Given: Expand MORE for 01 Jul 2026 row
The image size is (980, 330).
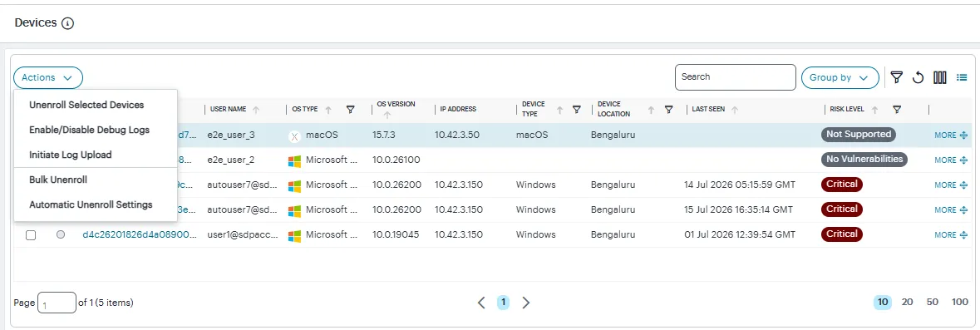Looking at the screenshot, I should pyautogui.click(x=951, y=235).
